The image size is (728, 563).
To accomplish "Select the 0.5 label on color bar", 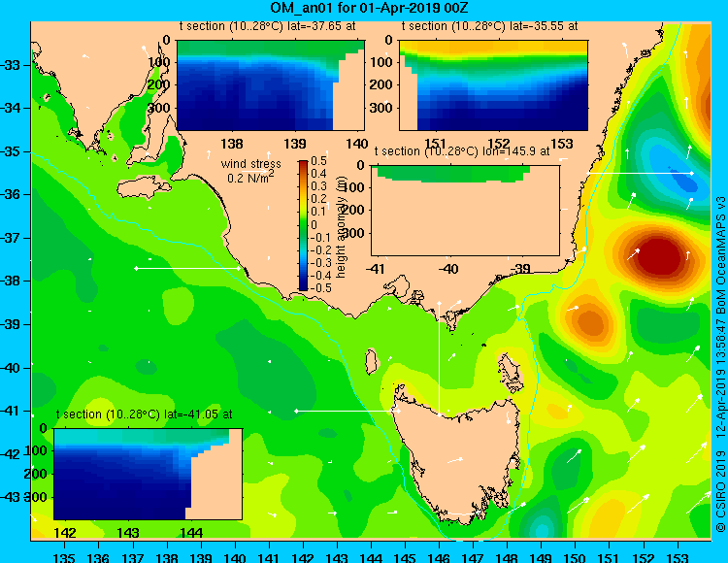I will 318,161.
